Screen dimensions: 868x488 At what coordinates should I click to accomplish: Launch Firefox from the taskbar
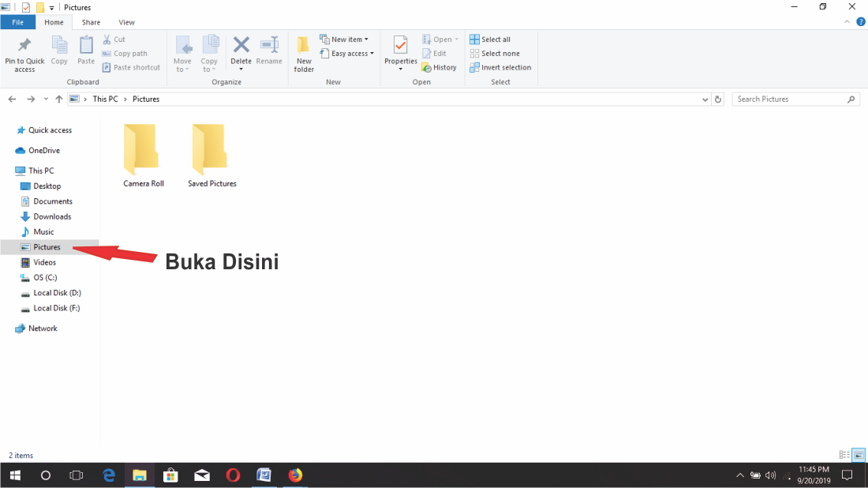[x=295, y=475]
